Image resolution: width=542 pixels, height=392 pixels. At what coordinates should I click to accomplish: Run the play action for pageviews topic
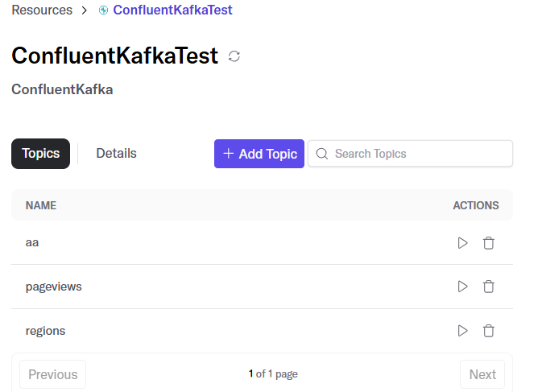point(462,287)
